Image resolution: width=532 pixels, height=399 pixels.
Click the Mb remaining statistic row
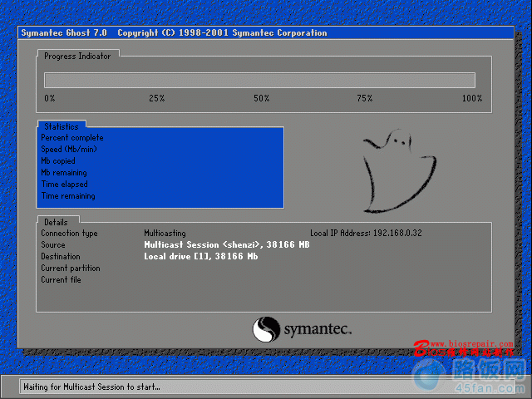pyautogui.click(x=64, y=173)
